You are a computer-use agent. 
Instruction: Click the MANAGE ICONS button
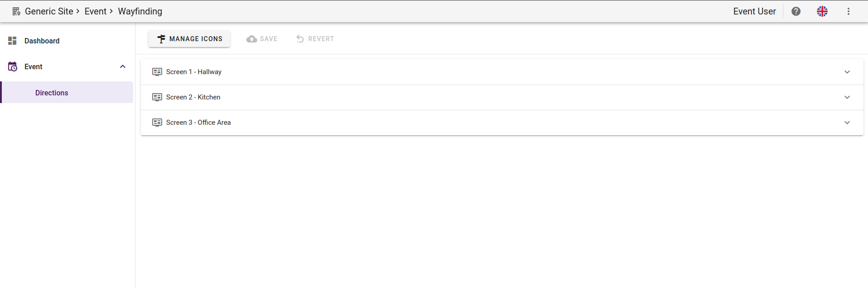coord(189,39)
